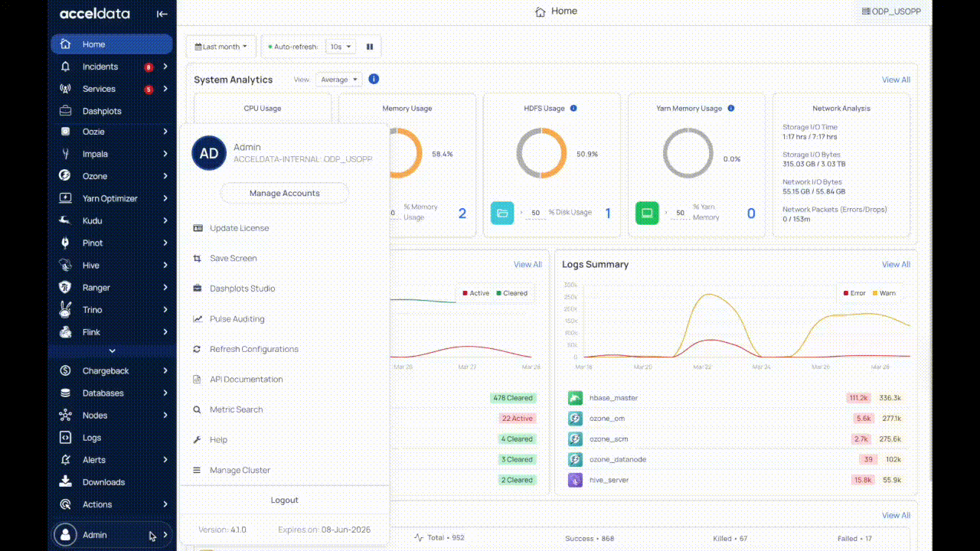Click the Downloads arrow icon in sidebar
The image size is (980, 551).
(66, 481)
